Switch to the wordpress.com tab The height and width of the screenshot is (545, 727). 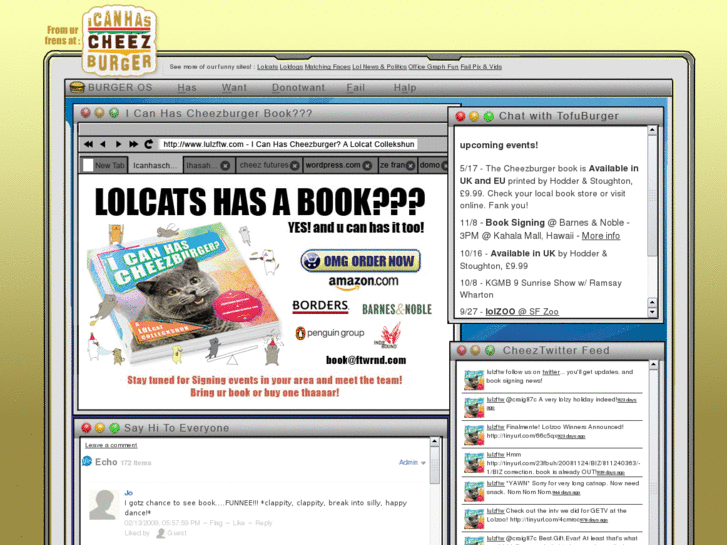pyautogui.click(x=338, y=165)
